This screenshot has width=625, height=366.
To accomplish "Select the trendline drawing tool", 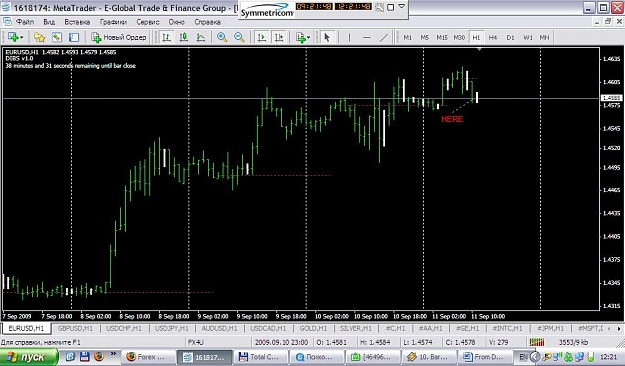I will point(383,37).
